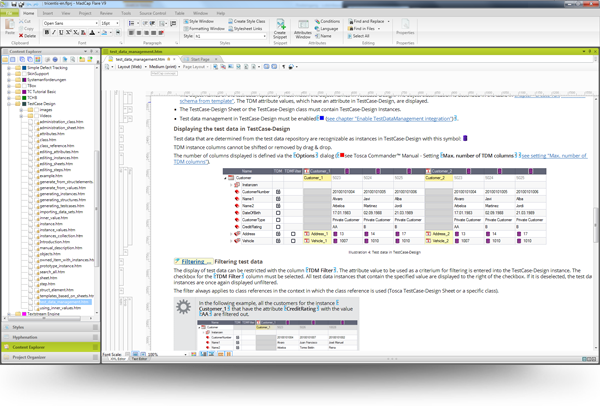Click Create Style Class
Screen dimensions: 600x408
246,21
